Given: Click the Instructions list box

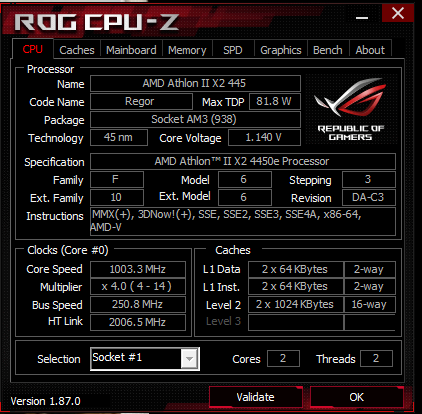Looking at the screenshot, I should click(x=243, y=221).
